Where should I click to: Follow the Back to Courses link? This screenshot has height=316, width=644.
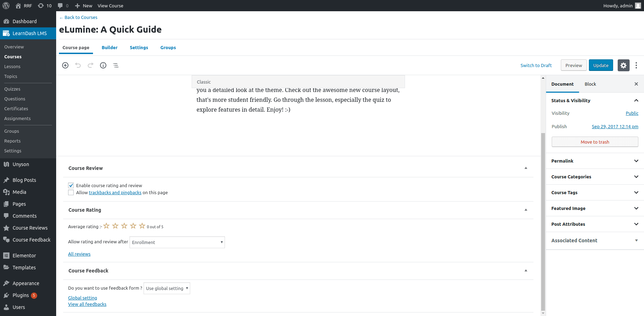pyautogui.click(x=78, y=18)
